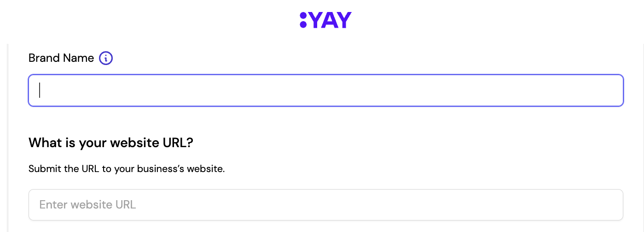Show the Brand Name tooltip via circled i
This screenshot has width=644, height=232.
click(x=106, y=58)
